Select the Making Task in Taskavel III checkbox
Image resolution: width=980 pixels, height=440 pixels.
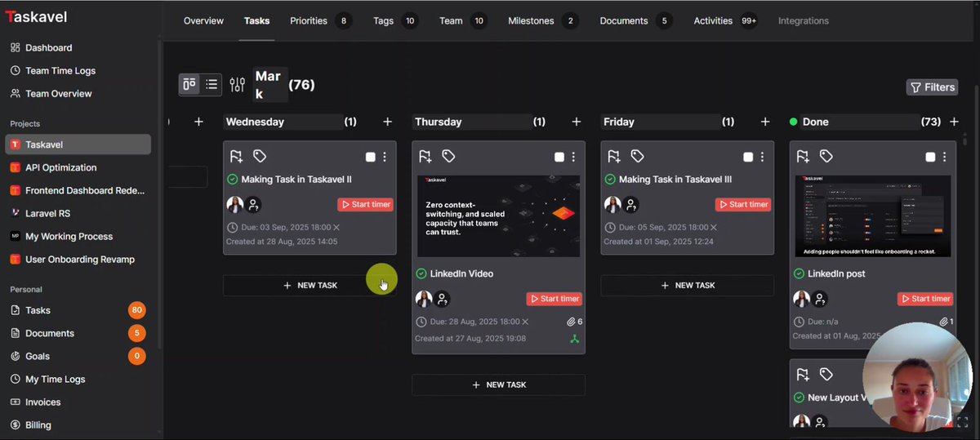[748, 157]
